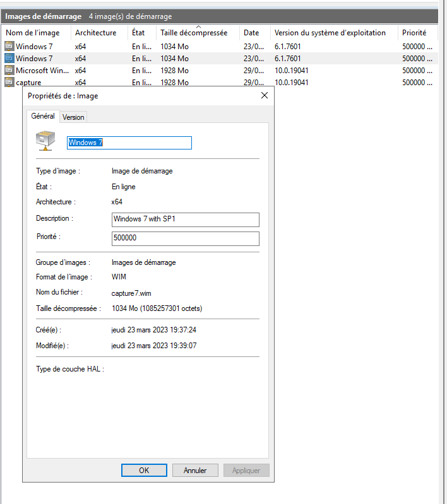Close the Propriétés de : Image dialog
The image size is (447, 504).
(265, 96)
